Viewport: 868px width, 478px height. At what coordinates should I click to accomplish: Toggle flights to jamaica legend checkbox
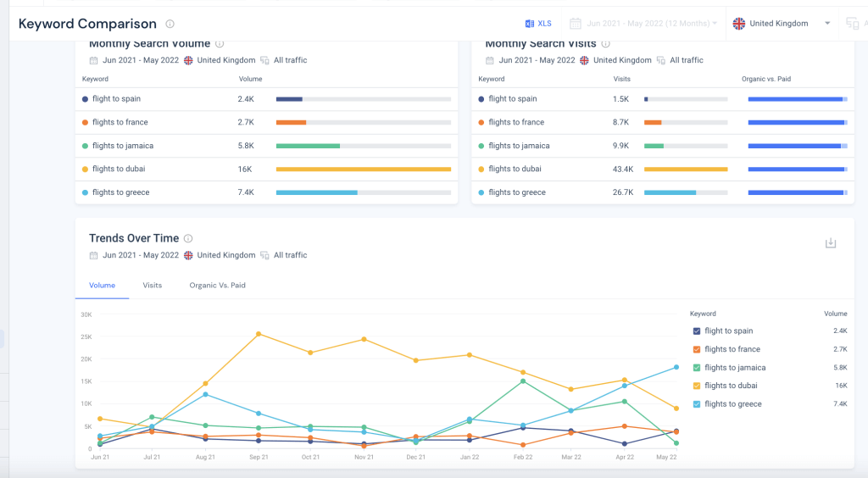pos(697,367)
